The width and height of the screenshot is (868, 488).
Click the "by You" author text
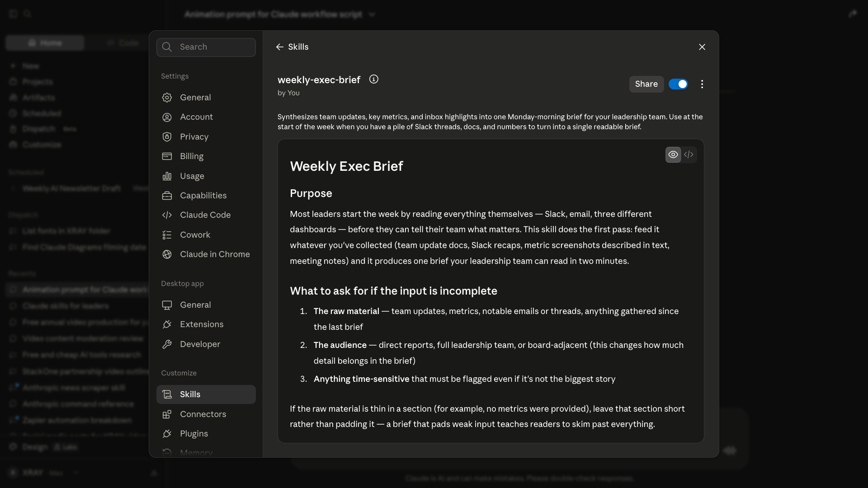click(288, 93)
